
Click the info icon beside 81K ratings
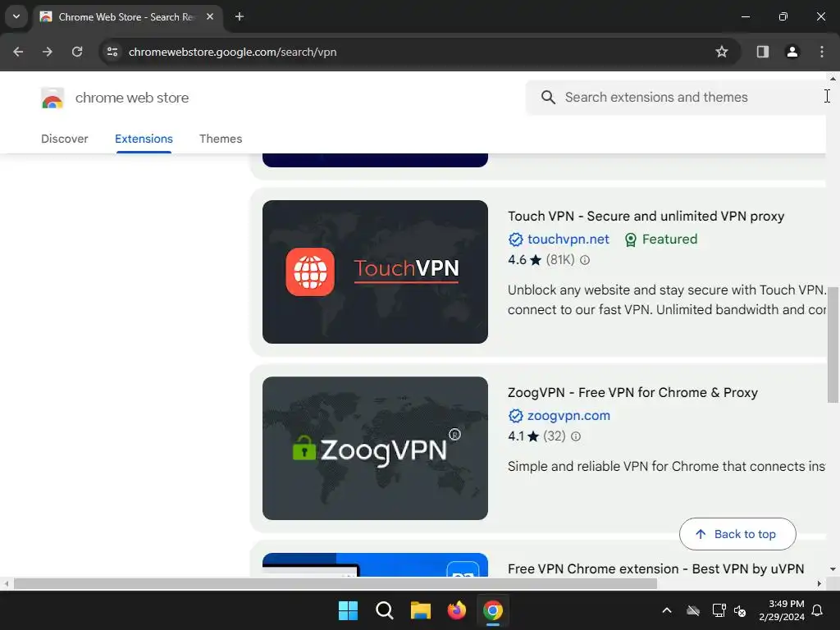coord(585,260)
